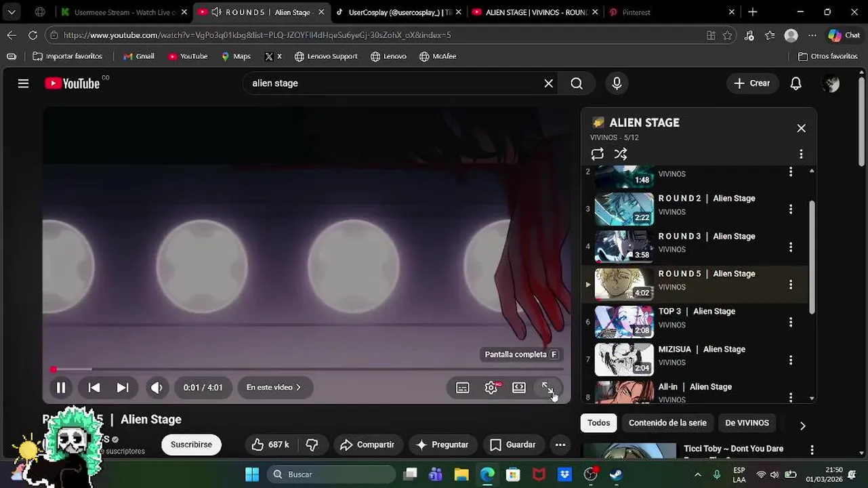Viewport: 868px width, 488px height.
Task: Open the Windows Start menu
Action: (252, 474)
